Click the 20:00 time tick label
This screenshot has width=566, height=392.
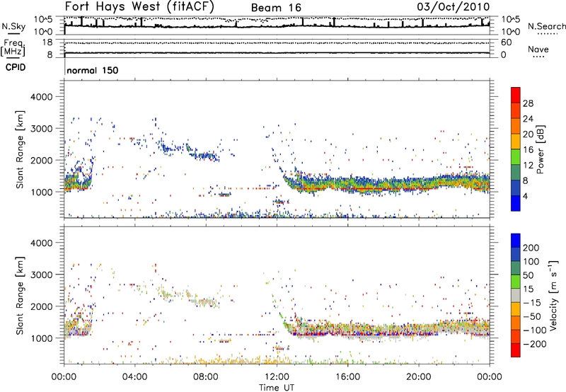click(418, 377)
